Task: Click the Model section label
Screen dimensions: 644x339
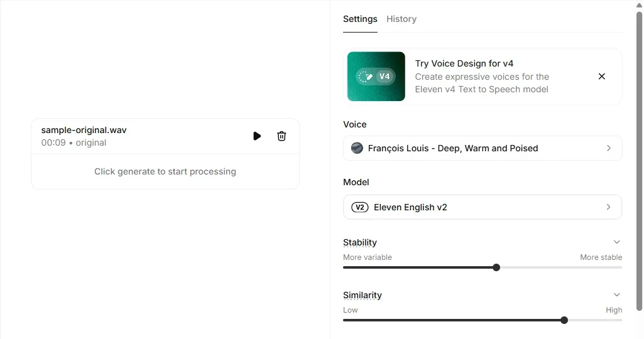Action: pos(356,182)
